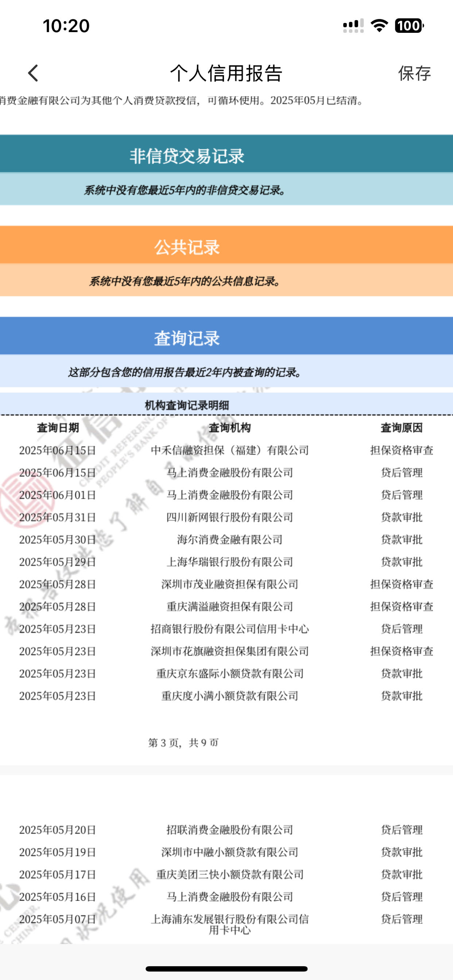Tap the 第 3 页，共 9 页 page indicator
The width and height of the screenshot is (453, 980).
pyautogui.click(x=183, y=743)
